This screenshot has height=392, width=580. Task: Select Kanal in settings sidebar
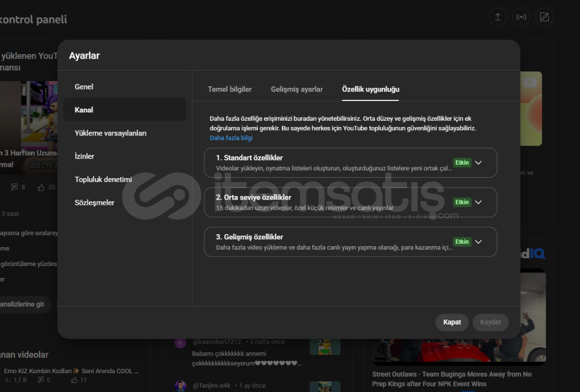pyautogui.click(x=84, y=110)
